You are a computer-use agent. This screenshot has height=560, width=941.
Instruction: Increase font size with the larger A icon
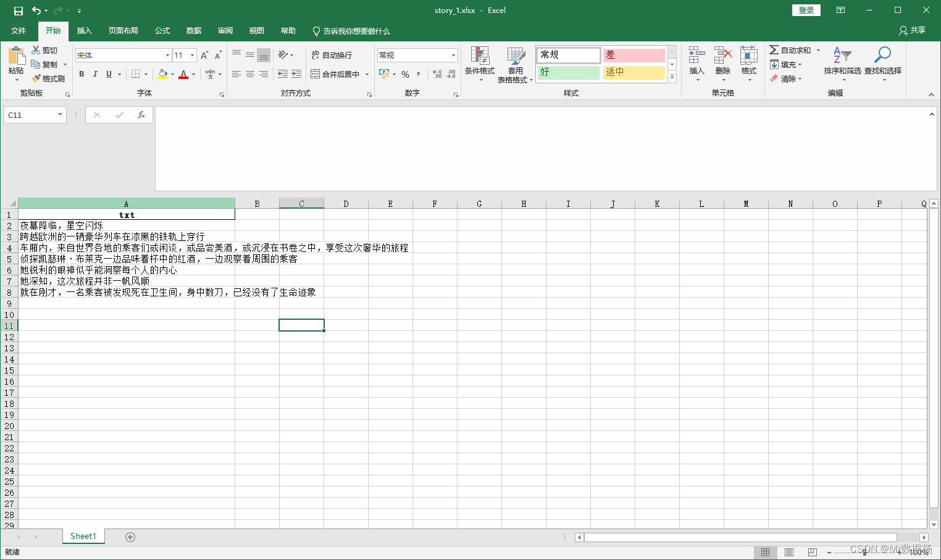pos(204,55)
